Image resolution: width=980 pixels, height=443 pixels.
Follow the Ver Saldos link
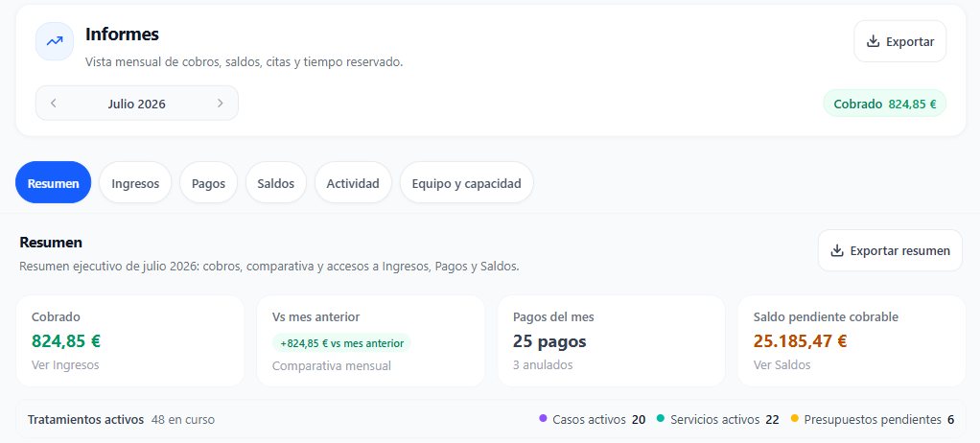click(x=782, y=365)
